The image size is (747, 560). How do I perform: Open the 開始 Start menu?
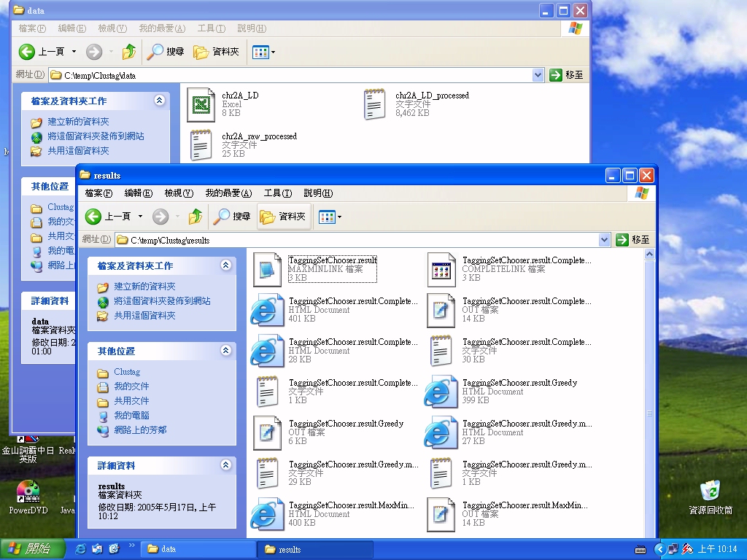(x=32, y=549)
